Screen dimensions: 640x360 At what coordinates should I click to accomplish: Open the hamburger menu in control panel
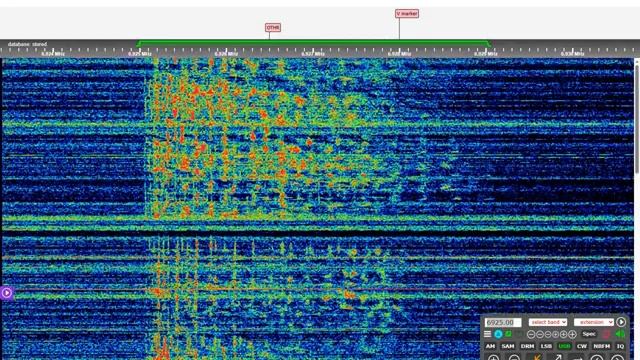click(x=487, y=334)
